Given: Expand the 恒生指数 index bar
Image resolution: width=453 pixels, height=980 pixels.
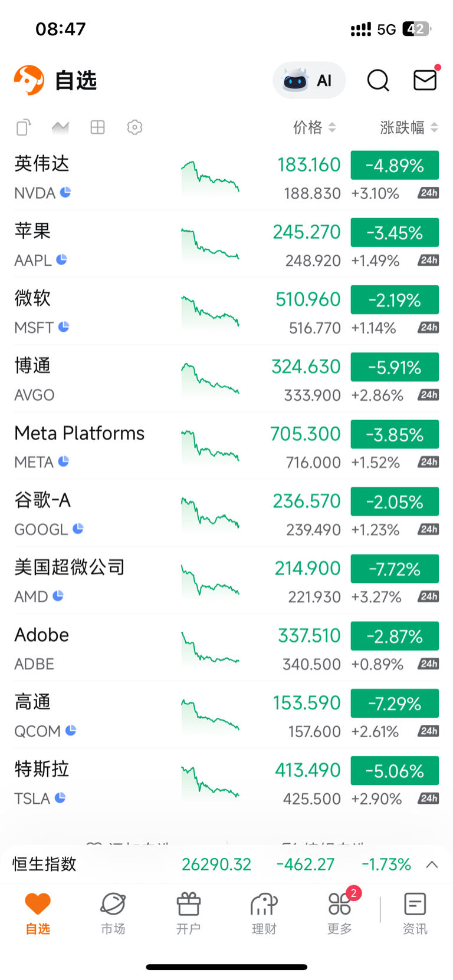Looking at the screenshot, I should click(x=432, y=864).
